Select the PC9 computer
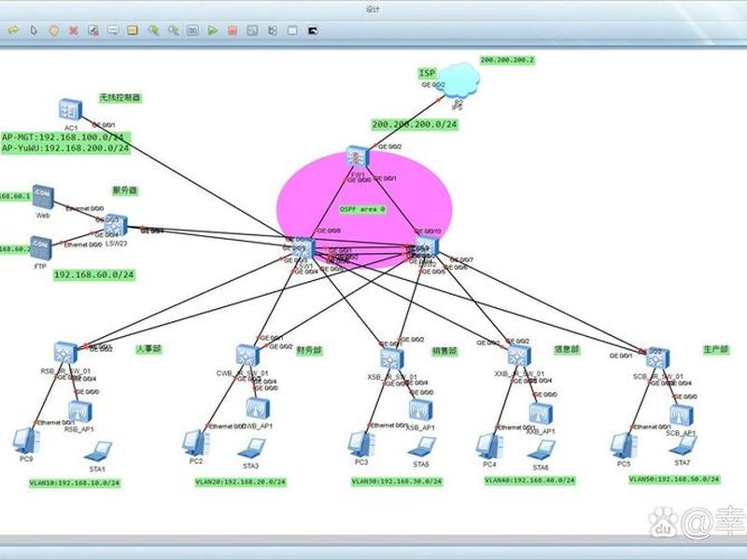This screenshot has width=747, height=560. coord(26,441)
